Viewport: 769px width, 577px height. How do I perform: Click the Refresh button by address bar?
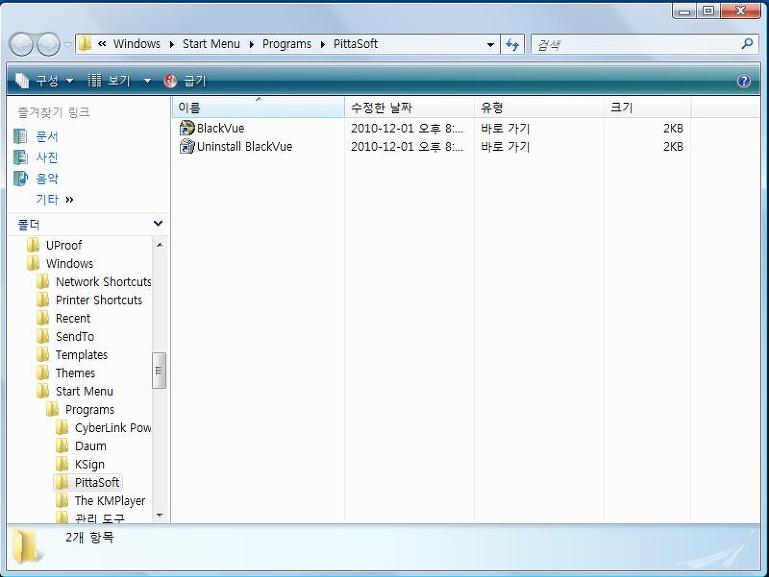(x=513, y=45)
